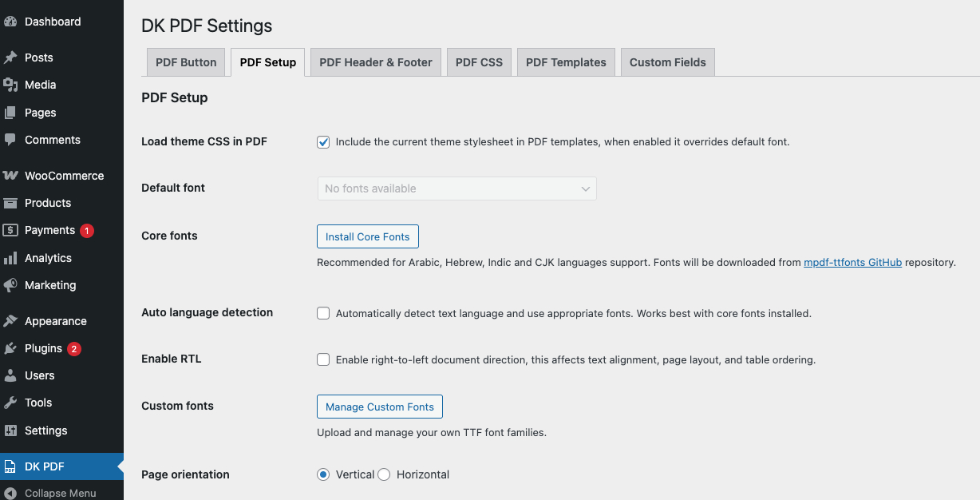The image size is (980, 500).
Task: Tick the Enable RTL checkbox
Action: point(323,359)
